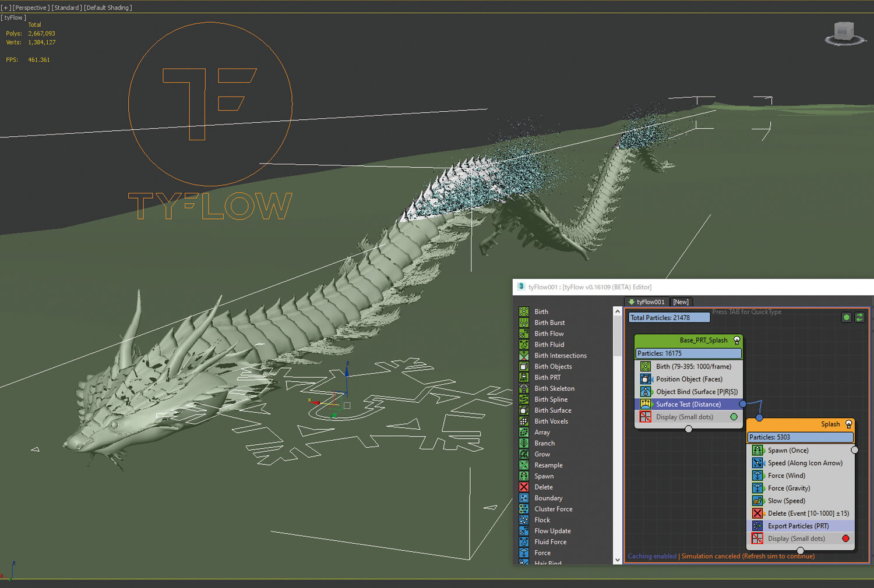Select Export Particles (PRT) operator
Viewport: 874px width, 588px height.
pyautogui.click(x=800, y=526)
